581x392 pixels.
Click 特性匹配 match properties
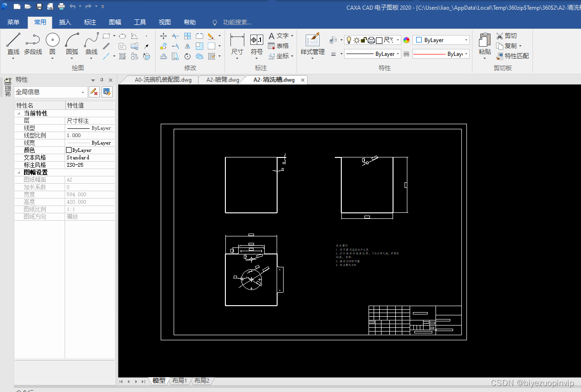click(x=513, y=56)
